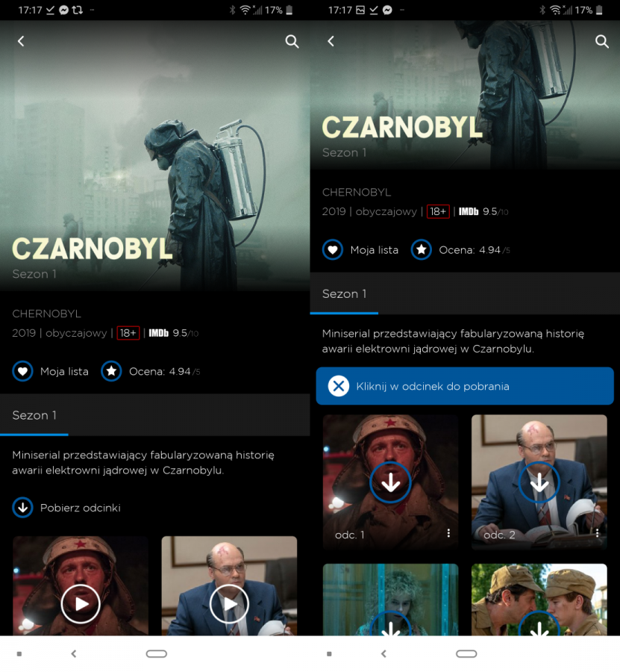The width and height of the screenshot is (620, 672).
Task: Tap the series description on left screen
Action: point(143,462)
